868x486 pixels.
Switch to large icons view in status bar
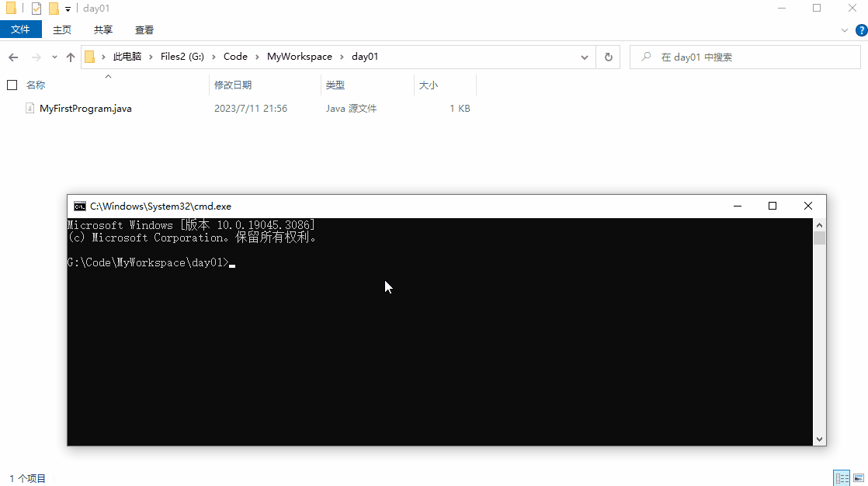859,477
